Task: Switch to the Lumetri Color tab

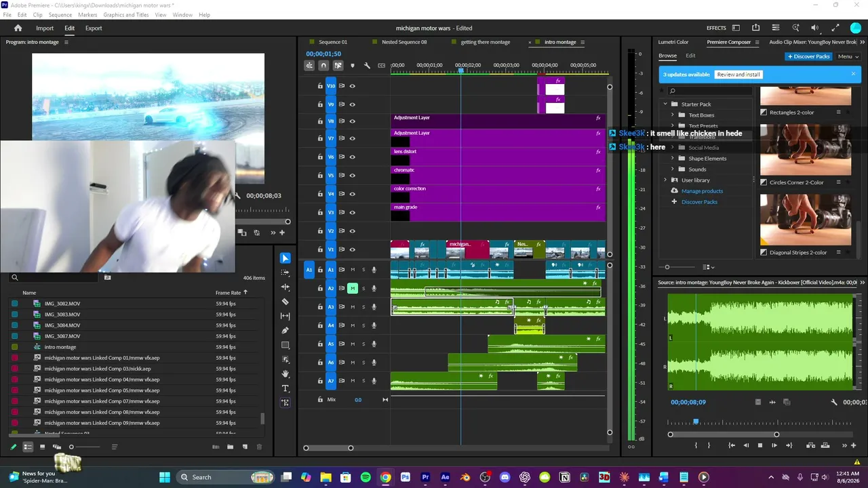Action: (x=673, y=42)
